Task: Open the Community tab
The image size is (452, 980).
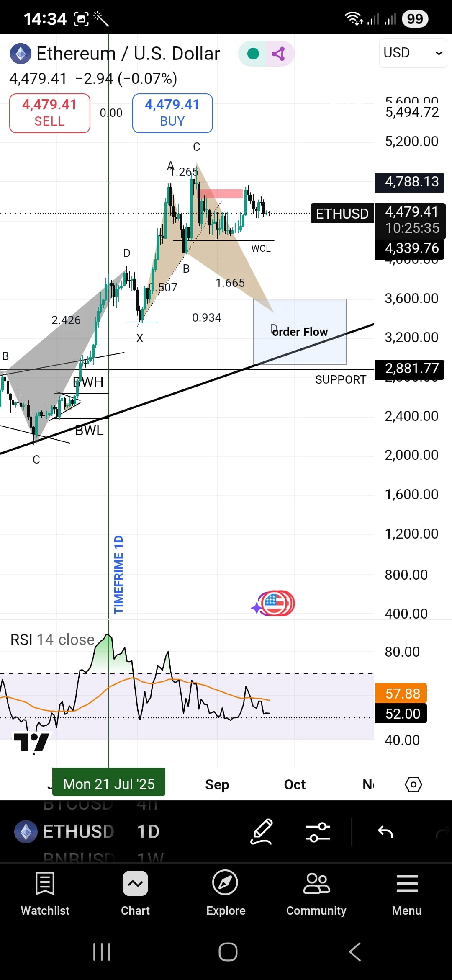Action: 316,893
